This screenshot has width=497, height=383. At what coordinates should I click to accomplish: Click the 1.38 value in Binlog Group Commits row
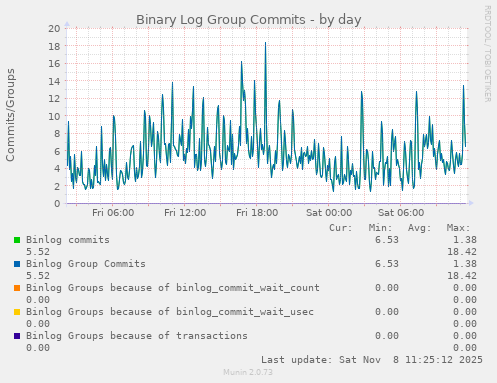(465, 264)
